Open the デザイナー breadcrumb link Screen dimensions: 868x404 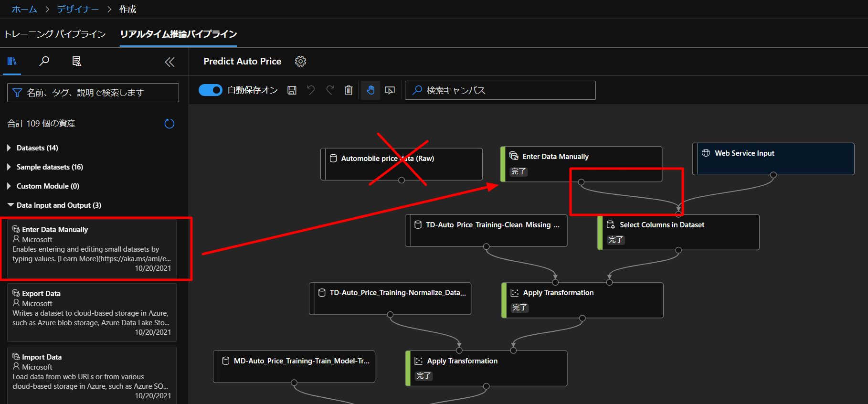pos(78,10)
